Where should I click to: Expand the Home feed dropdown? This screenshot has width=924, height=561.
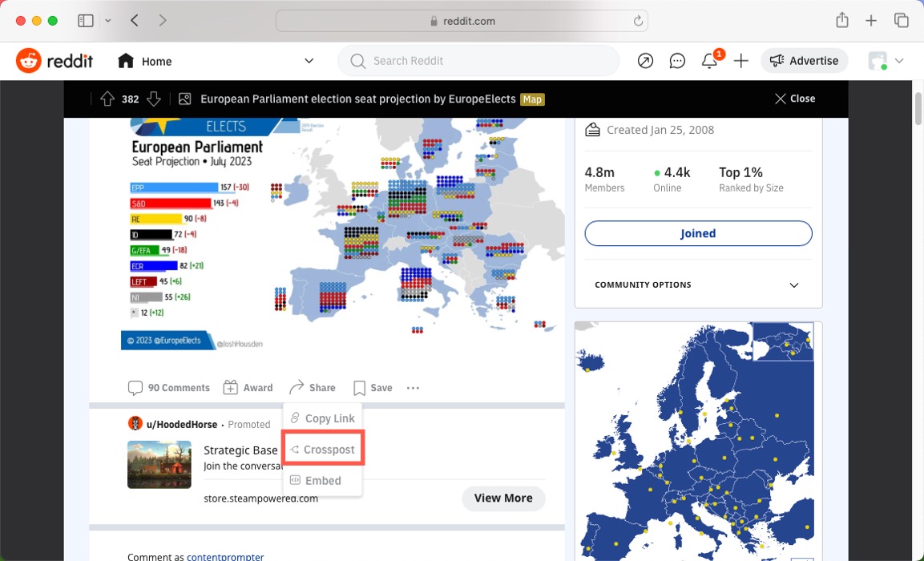(309, 61)
